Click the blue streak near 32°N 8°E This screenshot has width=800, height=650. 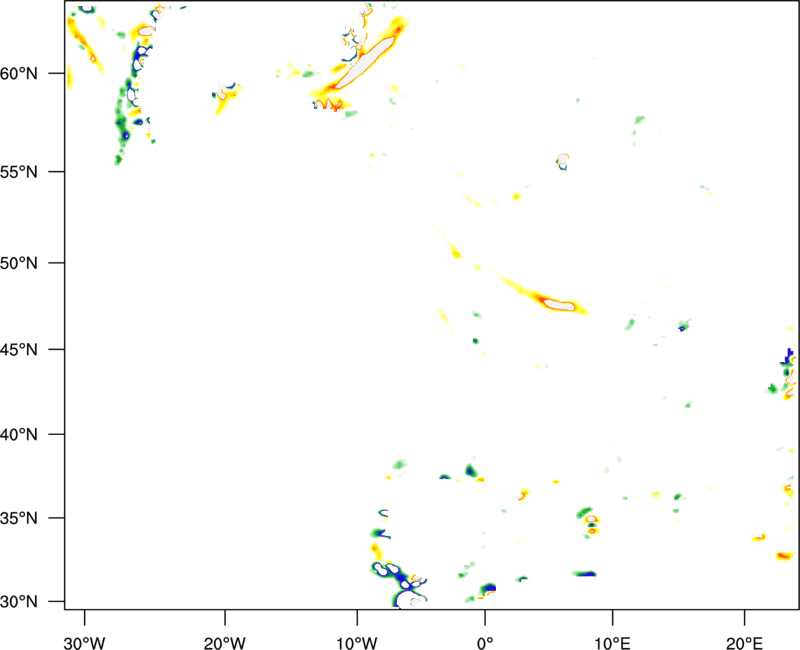tap(585, 574)
